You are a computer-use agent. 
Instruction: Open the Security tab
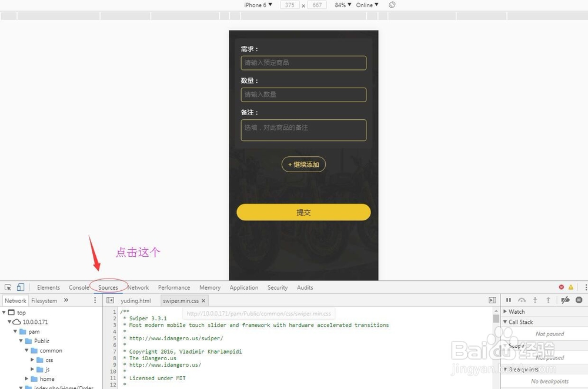point(278,287)
